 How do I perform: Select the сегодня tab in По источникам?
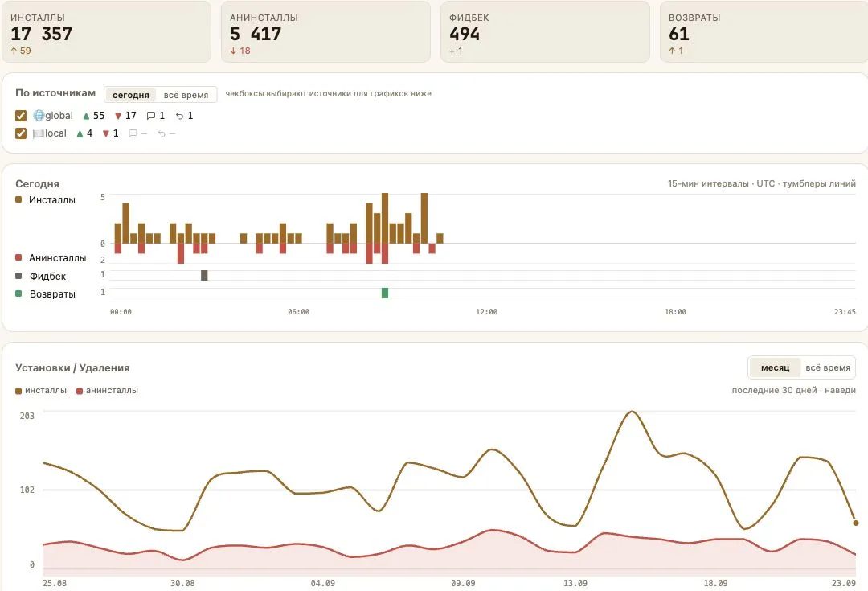(x=131, y=95)
